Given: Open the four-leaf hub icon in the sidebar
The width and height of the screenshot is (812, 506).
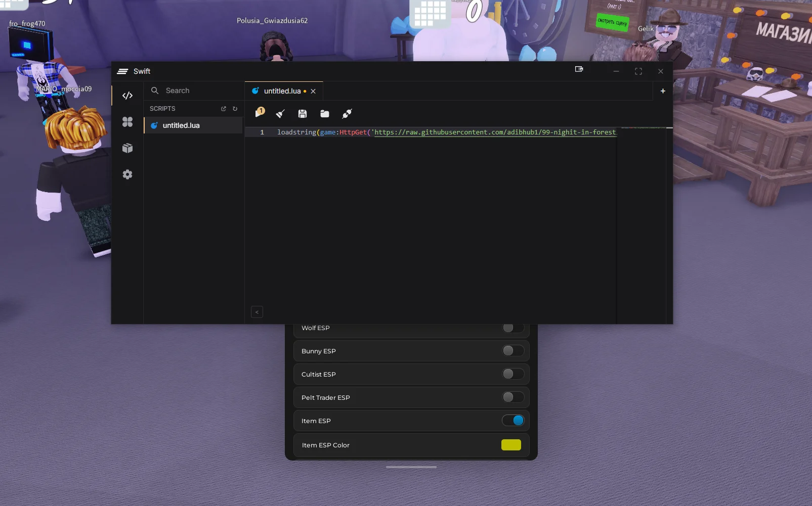Looking at the screenshot, I should click(x=127, y=122).
